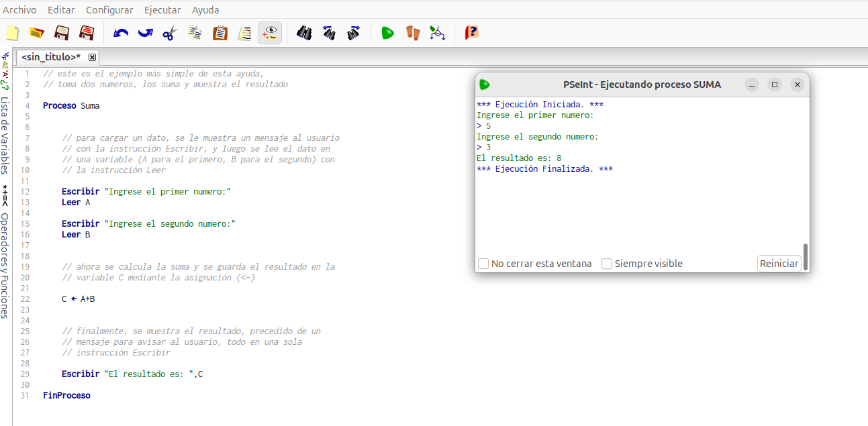
Task: Click the Undo arrow icon
Action: 121,33
